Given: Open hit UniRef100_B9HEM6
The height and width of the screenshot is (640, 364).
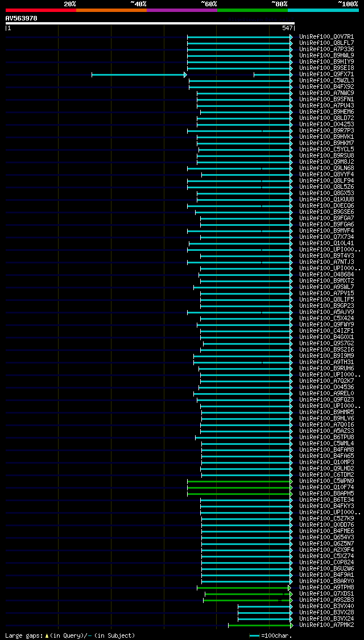Looking at the screenshot, I should coord(326,112).
